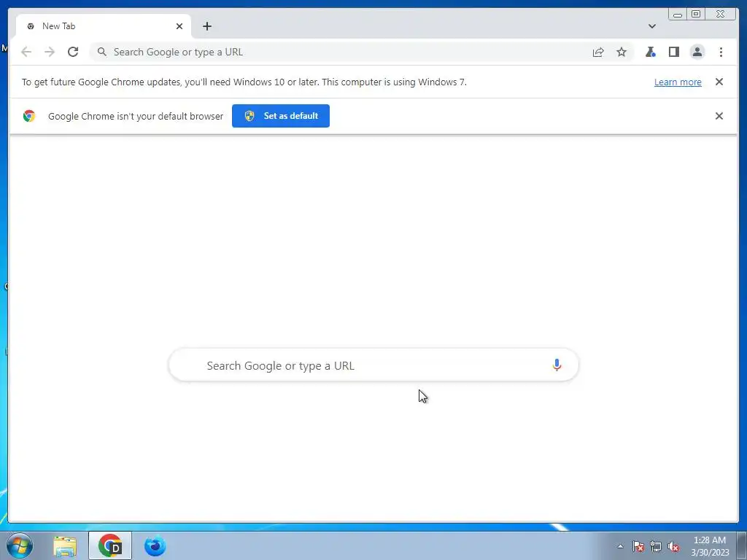Select the New Tab tab
The image size is (747, 560).
(104, 26)
